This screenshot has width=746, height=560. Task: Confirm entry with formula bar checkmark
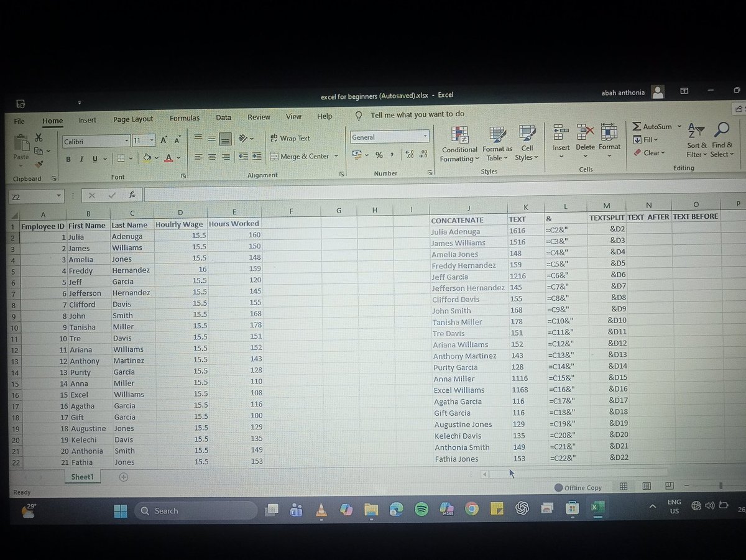pyautogui.click(x=112, y=195)
